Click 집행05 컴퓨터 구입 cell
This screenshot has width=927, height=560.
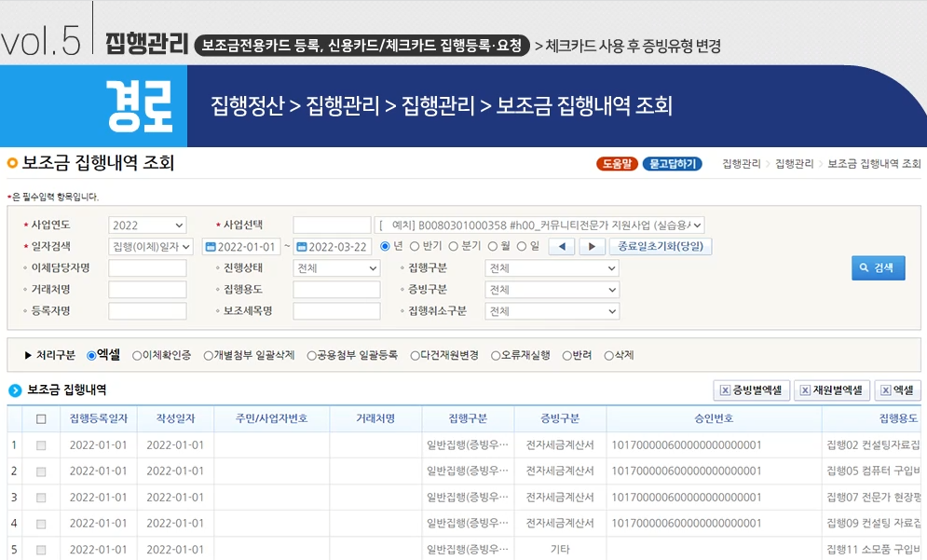click(872, 471)
